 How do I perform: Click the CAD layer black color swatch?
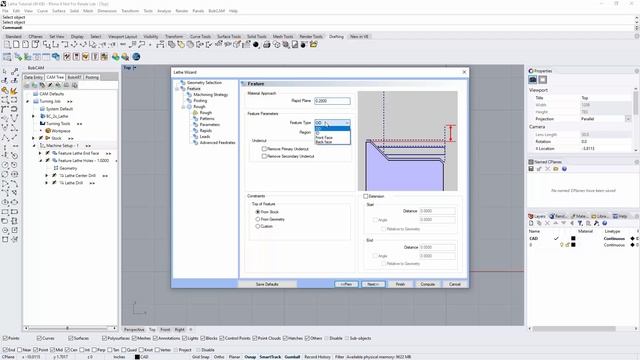coord(573,238)
